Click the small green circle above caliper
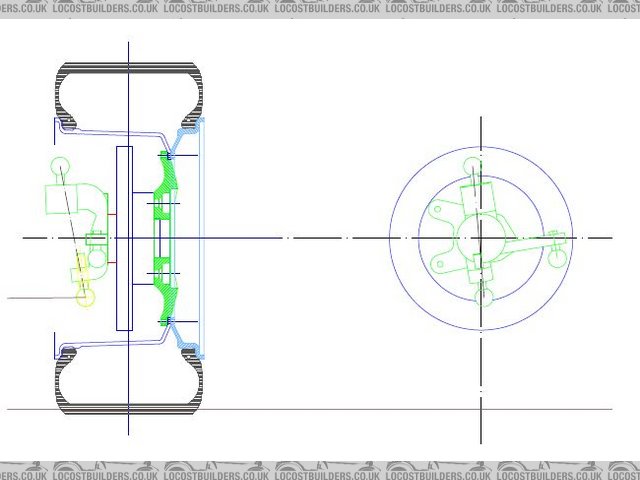 pyautogui.click(x=59, y=168)
